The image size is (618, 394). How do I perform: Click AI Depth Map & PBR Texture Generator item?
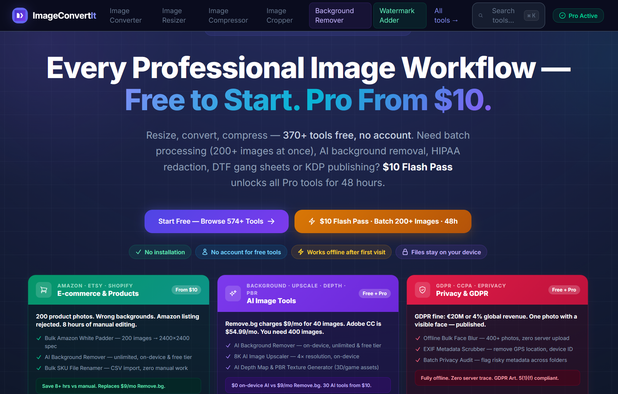point(306,367)
